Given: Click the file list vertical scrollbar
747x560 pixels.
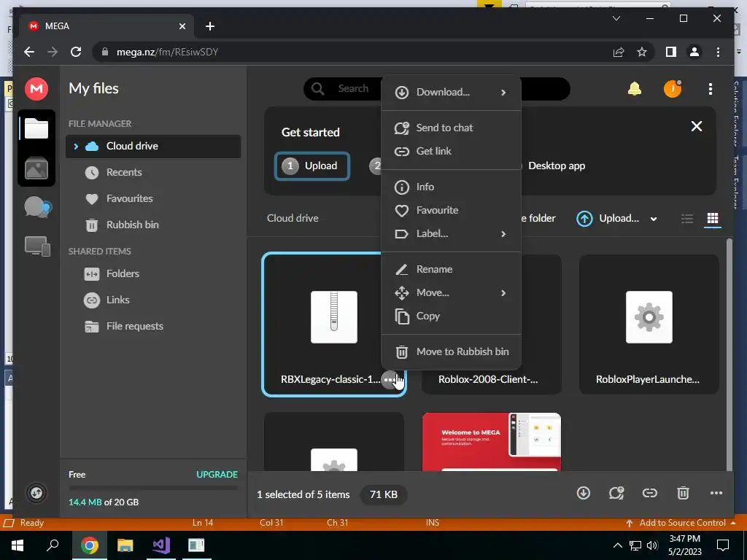Looking at the screenshot, I should pos(729,355).
